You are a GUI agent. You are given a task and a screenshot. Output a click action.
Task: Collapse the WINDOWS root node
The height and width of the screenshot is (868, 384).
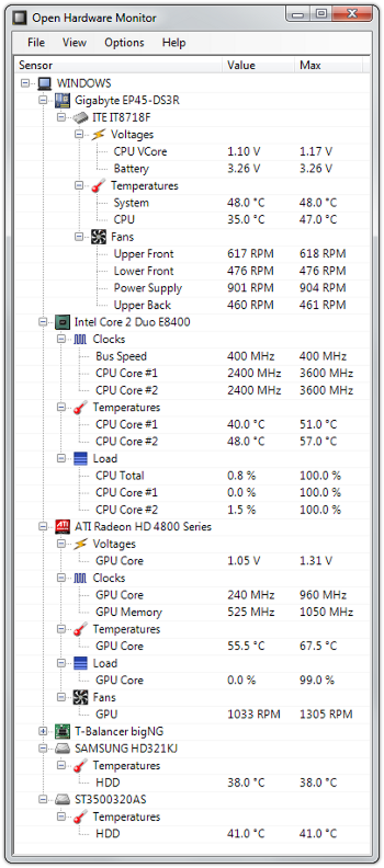pyautogui.click(x=25, y=83)
